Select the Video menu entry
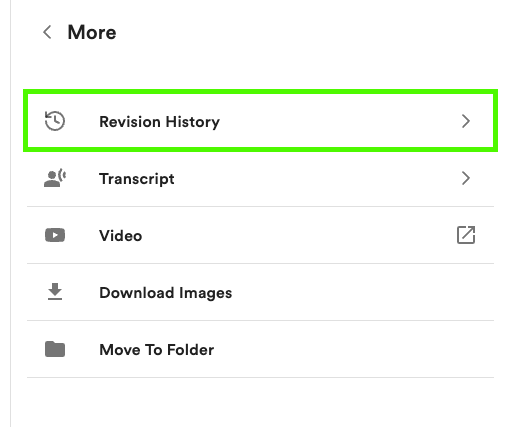509x427 pixels. [121, 236]
